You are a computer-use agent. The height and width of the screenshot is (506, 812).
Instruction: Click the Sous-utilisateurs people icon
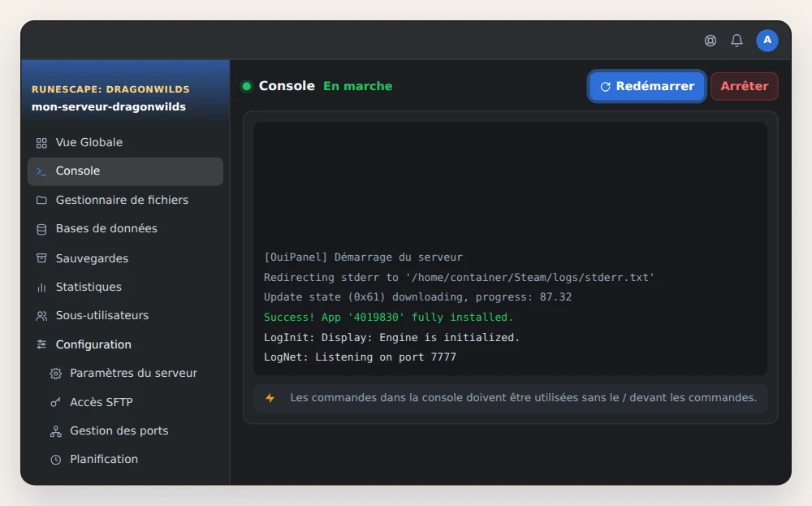[41, 315]
